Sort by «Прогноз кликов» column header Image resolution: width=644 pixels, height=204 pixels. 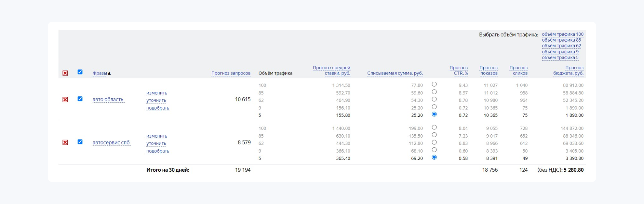[519, 70]
